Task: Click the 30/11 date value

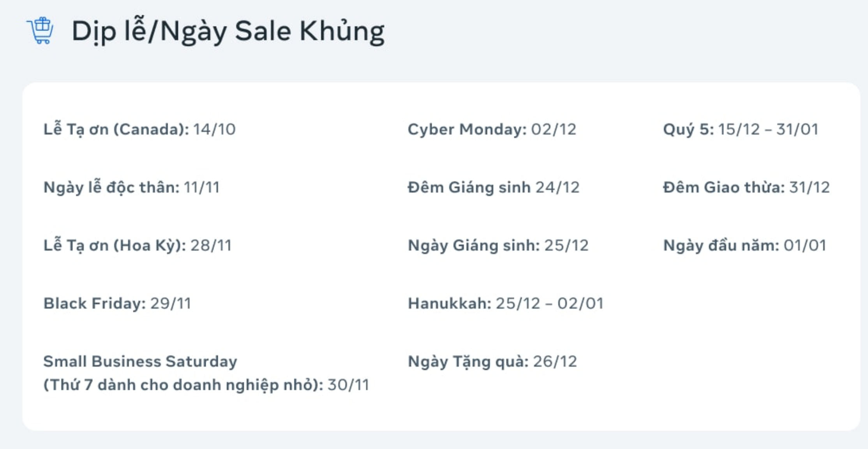Action: pos(348,385)
